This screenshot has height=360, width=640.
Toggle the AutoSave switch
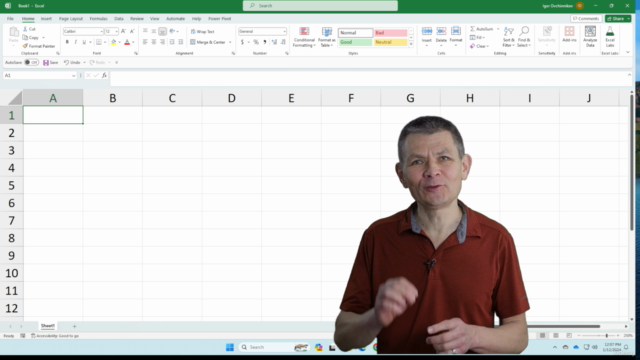click(x=31, y=62)
